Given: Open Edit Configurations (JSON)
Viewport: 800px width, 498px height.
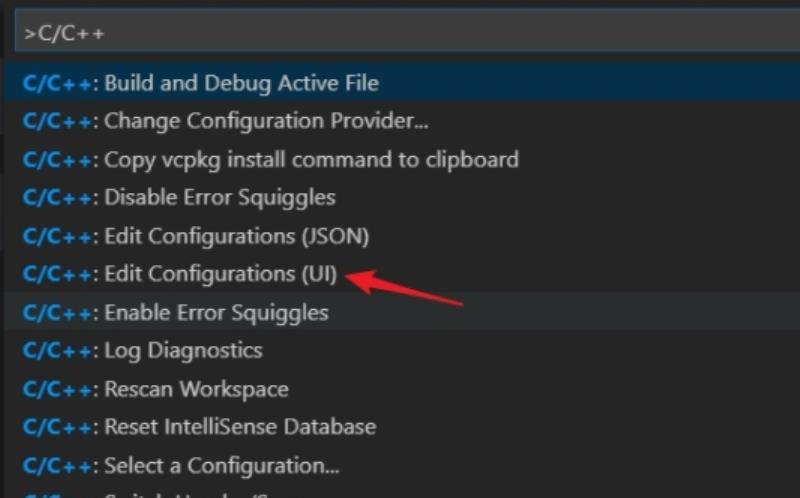Looking at the screenshot, I should (x=402, y=236).
